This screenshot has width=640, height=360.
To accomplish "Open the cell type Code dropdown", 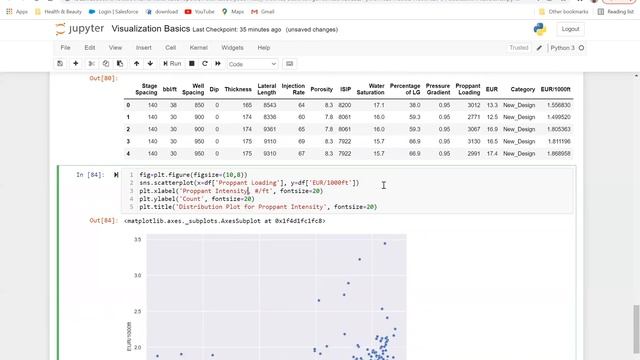I will (252, 64).
